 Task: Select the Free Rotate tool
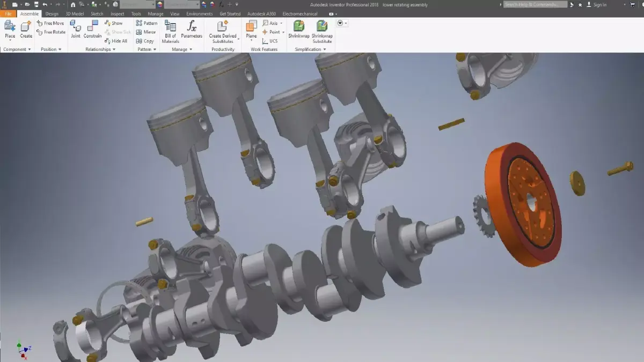click(x=51, y=32)
